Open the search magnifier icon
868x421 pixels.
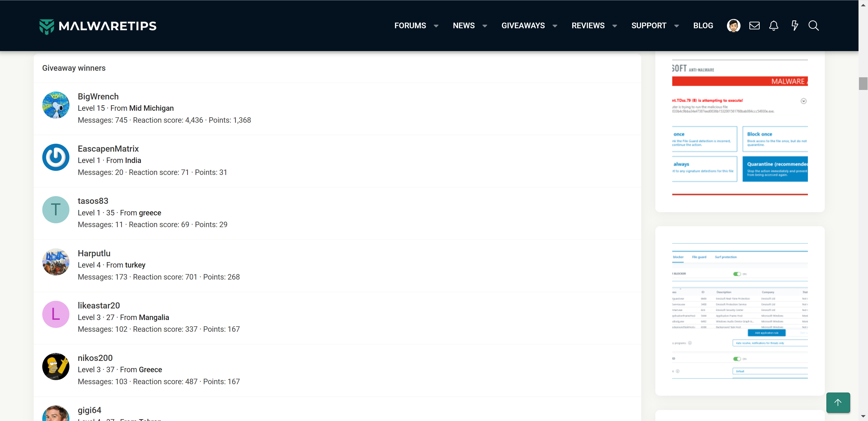click(x=814, y=26)
